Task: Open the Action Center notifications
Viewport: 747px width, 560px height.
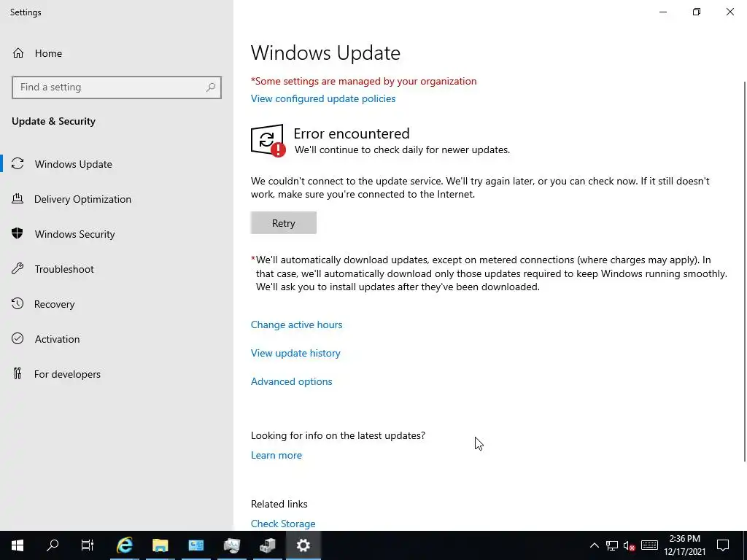Action: (x=723, y=545)
